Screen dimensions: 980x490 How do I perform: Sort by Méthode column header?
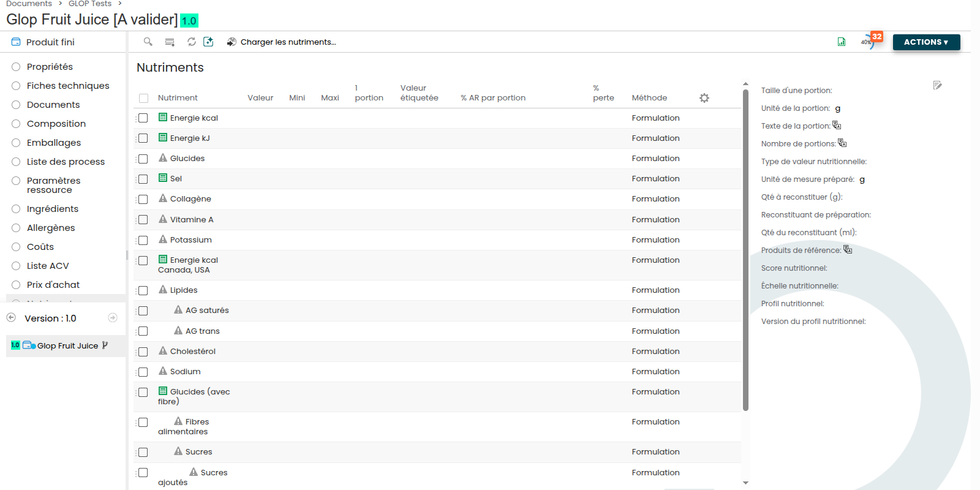coord(649,98)
